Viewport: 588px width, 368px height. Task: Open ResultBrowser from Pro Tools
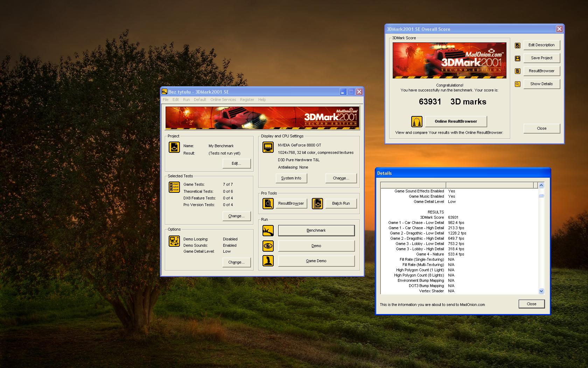[291, 203]
